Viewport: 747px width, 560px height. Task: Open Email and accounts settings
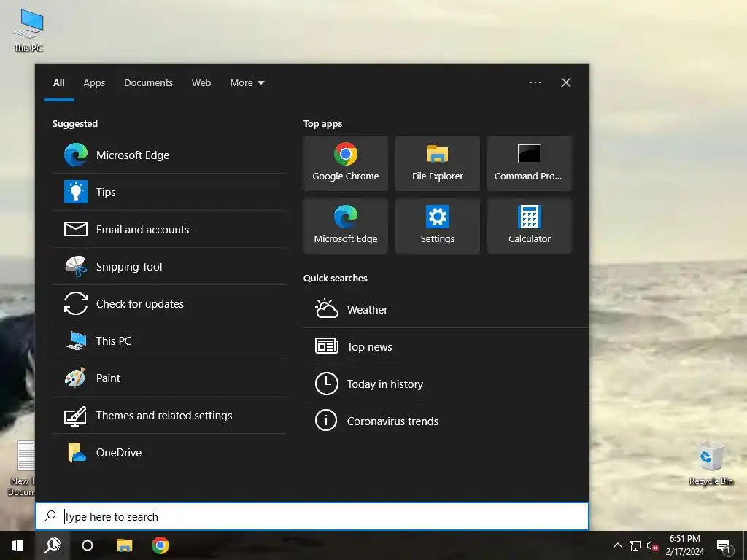pos(169,229)
